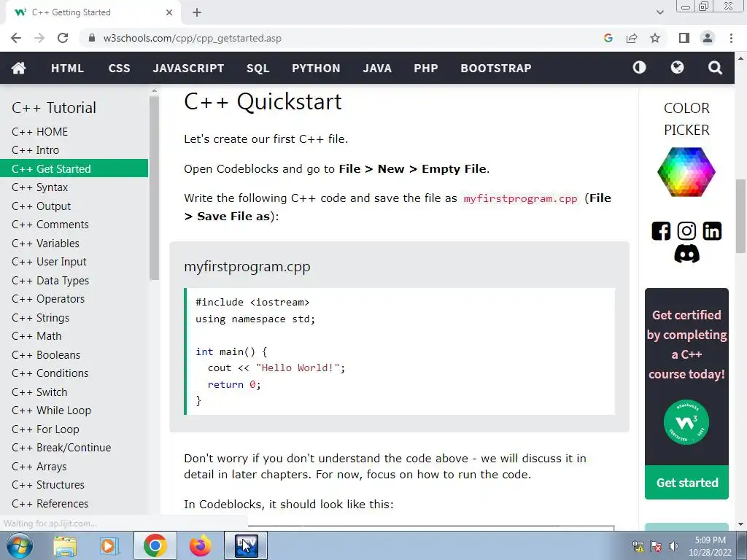Open the browser side panel icon
Screen dimensions: 747x560
tap(684, 38)
